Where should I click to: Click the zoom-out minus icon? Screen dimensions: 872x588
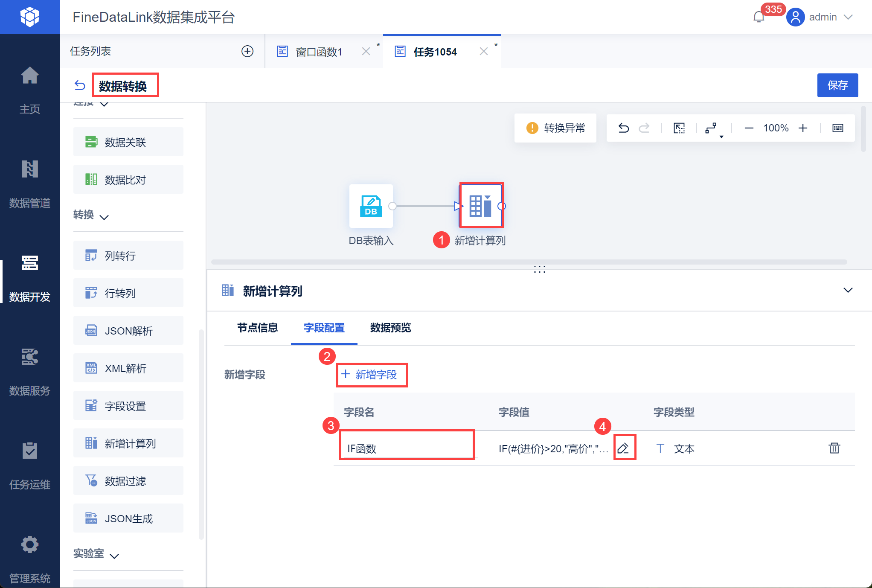click(x=749, y=128)
